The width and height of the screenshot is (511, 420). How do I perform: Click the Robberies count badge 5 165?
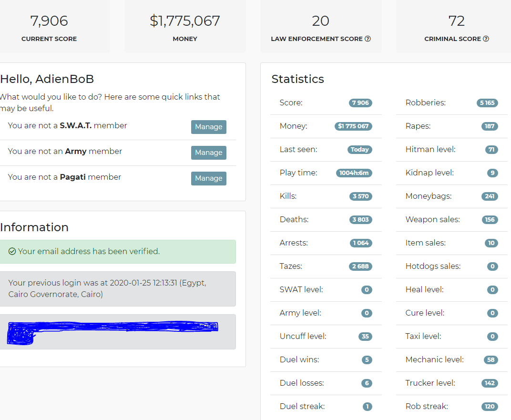[x=487, y=102]
